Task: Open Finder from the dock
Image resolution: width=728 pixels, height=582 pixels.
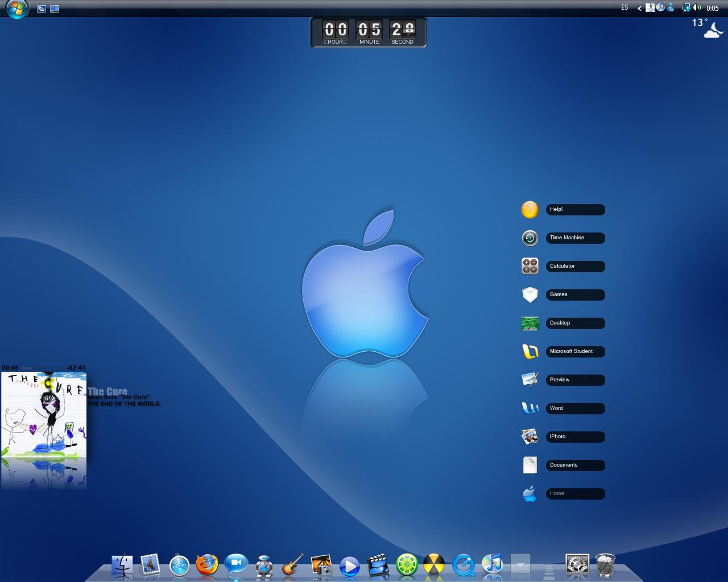Action: (x=122, y=565)
